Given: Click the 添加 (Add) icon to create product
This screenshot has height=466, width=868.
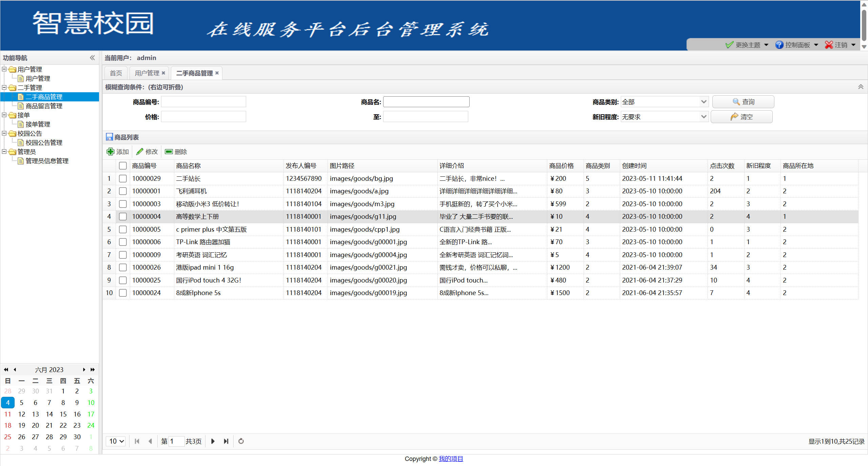Looking at the screenshot, I should point(111,152).
